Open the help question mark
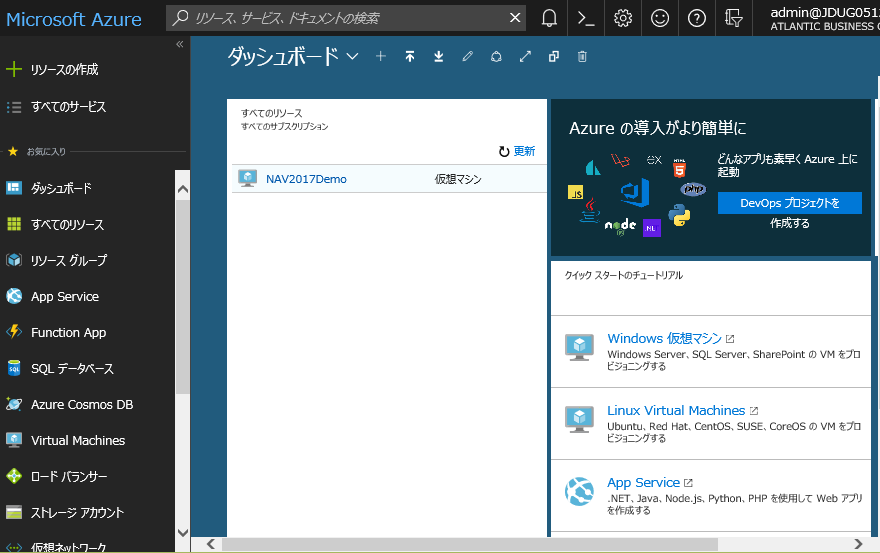880x553 pixels. click(696, 18)
